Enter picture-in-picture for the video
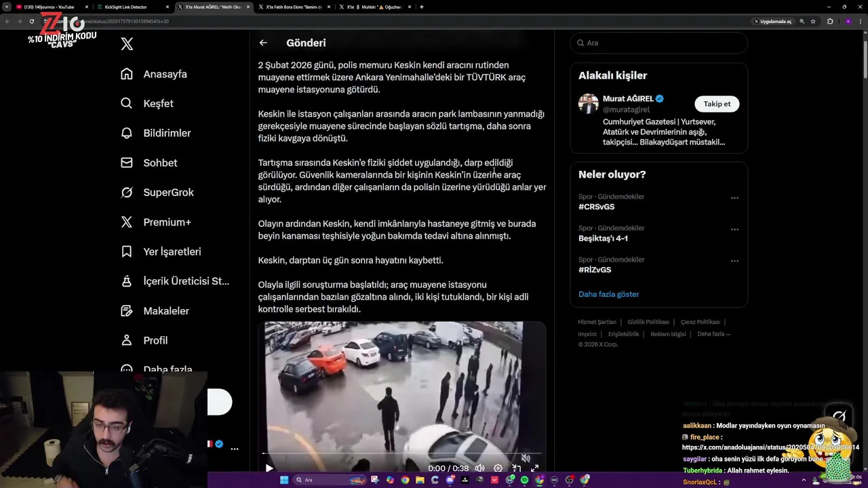 516,468
